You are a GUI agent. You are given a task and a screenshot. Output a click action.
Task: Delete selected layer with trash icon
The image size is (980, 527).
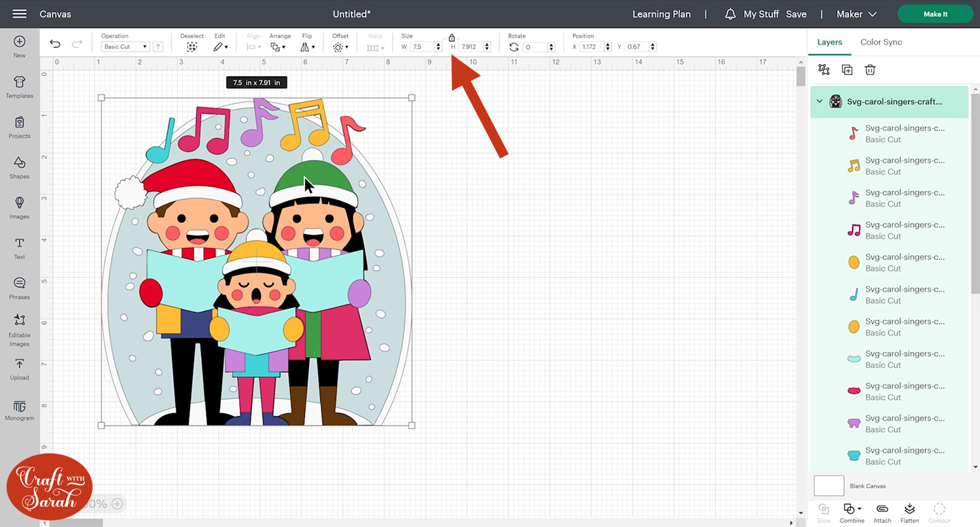tap(870, 70)
